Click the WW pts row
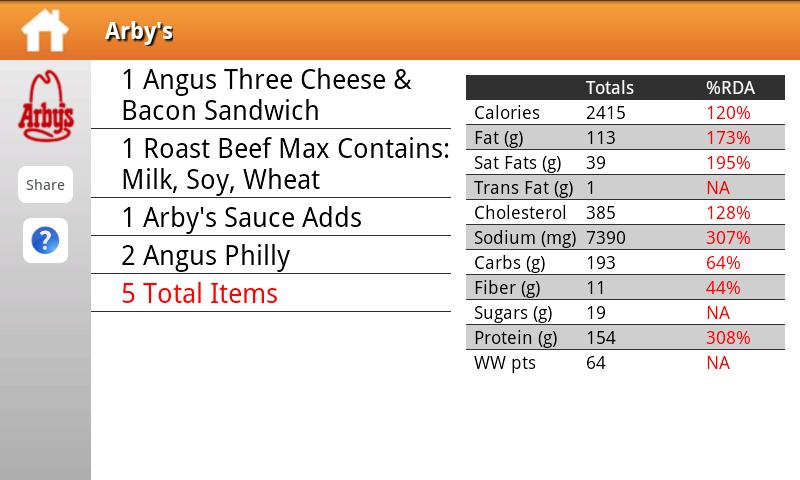800x480 pixels. [x=625, y=363]
